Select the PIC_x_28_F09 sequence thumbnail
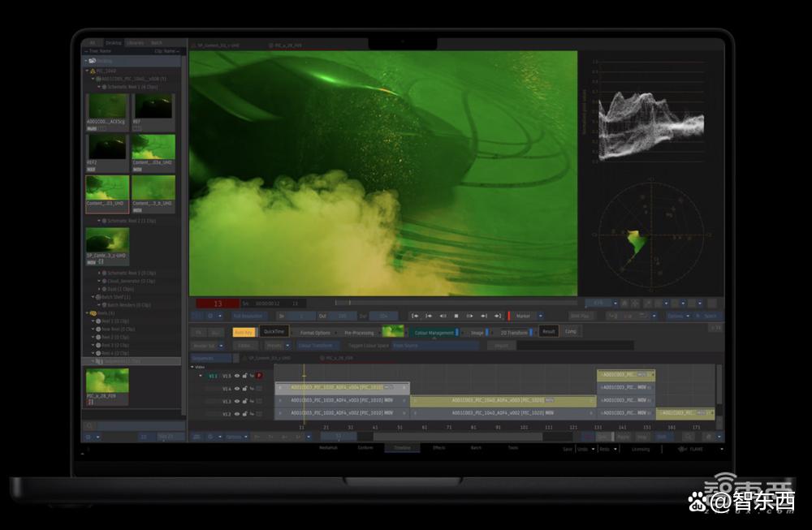 coord(107,386)
